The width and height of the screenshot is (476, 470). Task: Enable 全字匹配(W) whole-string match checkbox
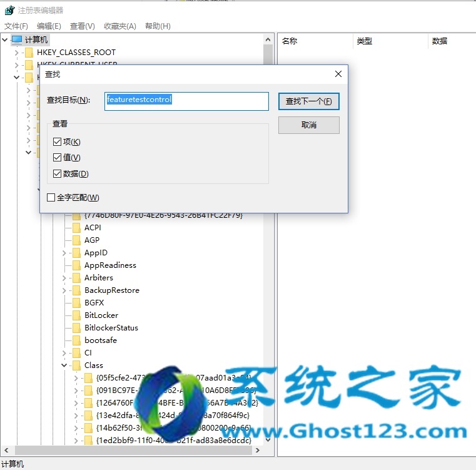pos(51,198)
